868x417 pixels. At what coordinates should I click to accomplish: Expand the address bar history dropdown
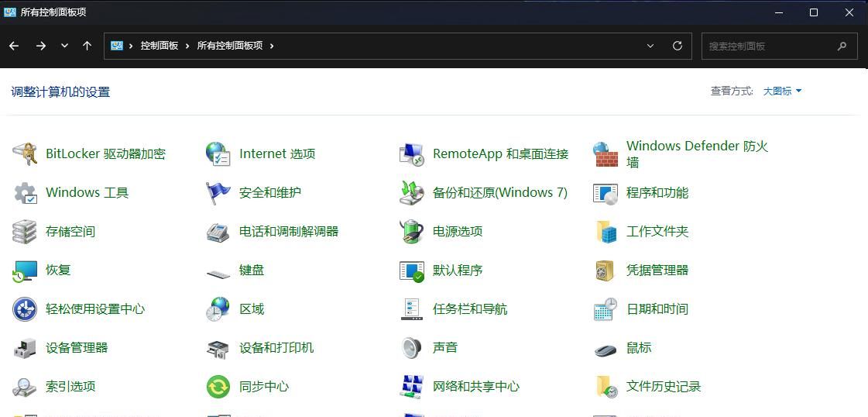click(x=650, y=46)
